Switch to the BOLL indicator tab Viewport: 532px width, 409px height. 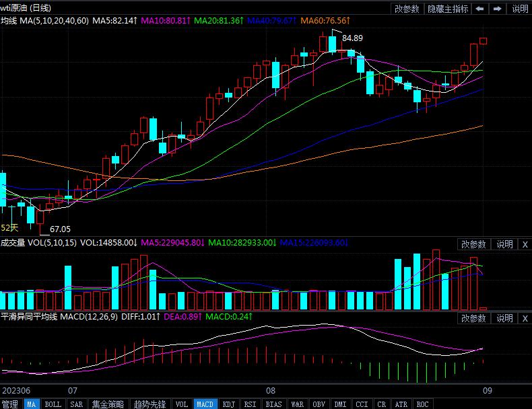click(x=53, y=404)
